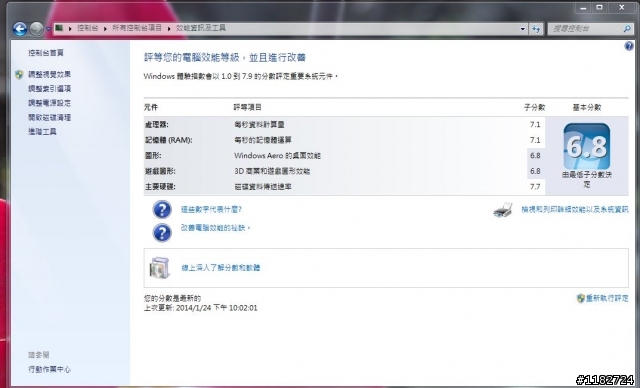Click the 7.7 subscore for 主要硬碟

tap(535, 186)
